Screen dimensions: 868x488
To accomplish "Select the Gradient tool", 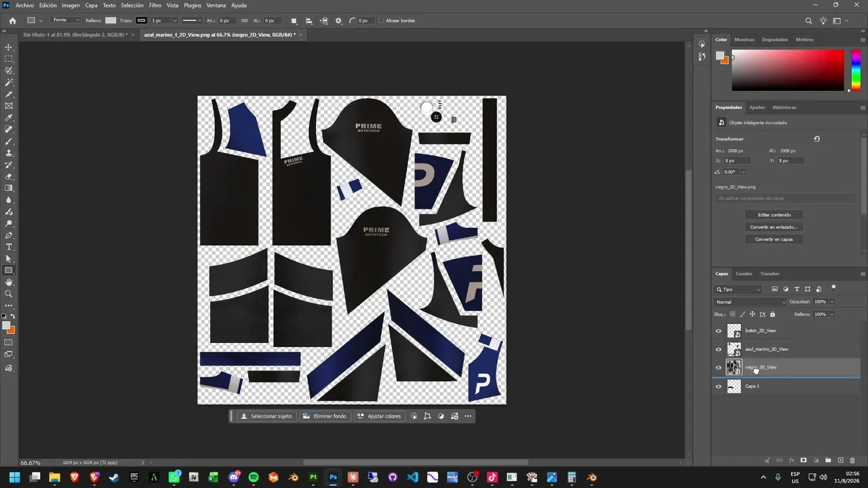I will point(9,188).
